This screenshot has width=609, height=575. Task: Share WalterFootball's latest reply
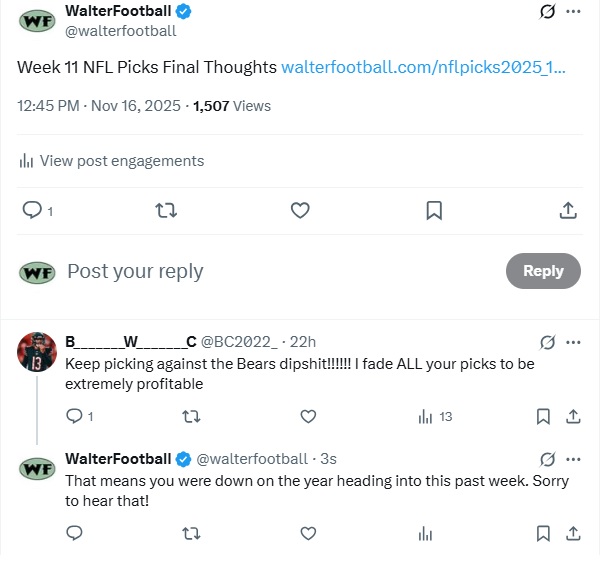pos(574,534)
